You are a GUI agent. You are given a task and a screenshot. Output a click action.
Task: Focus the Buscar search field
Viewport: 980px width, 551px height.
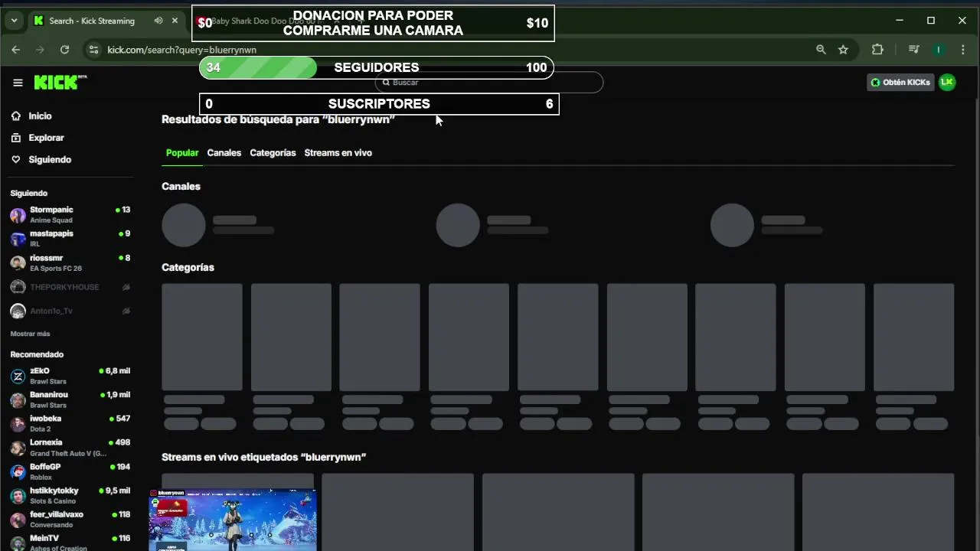coord(488,83)
